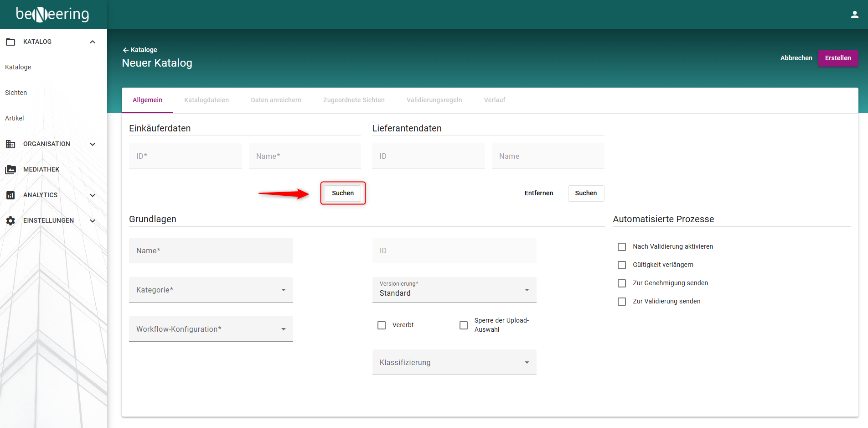The height and width of the screenshot is (428, 868).
Task: Click Suchen under Einkäuferdaten
Action: [343, 193]
